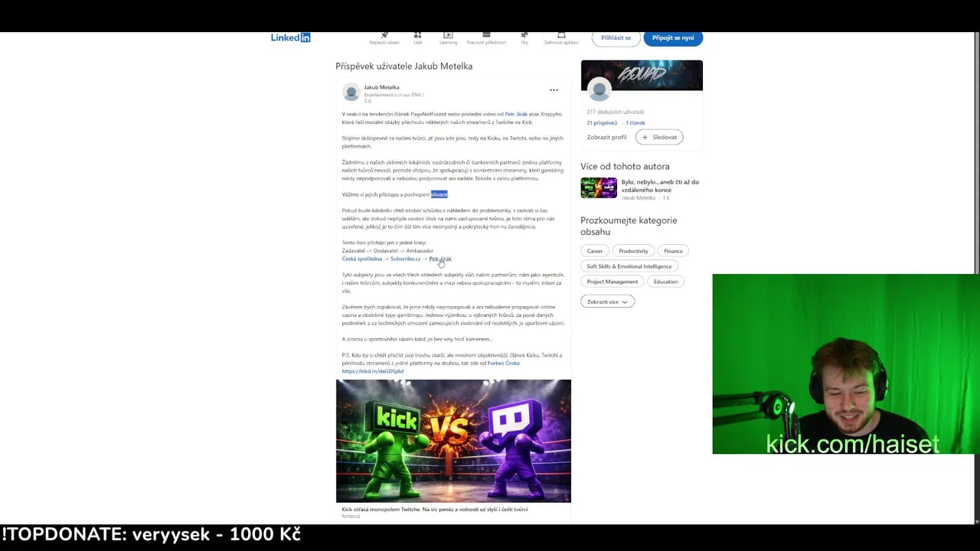
Task: Open the Bylo, nebylo article thumbnail
Action: [599, 188]
